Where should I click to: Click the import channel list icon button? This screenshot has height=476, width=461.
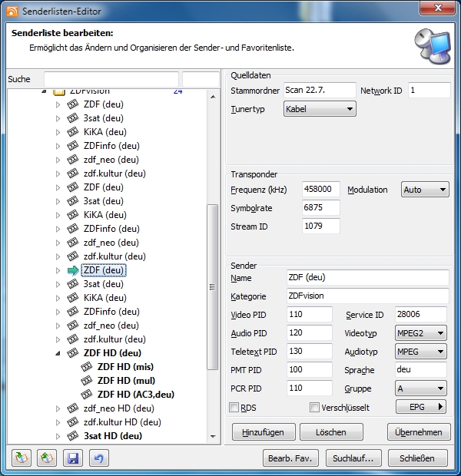click(22, 458)
